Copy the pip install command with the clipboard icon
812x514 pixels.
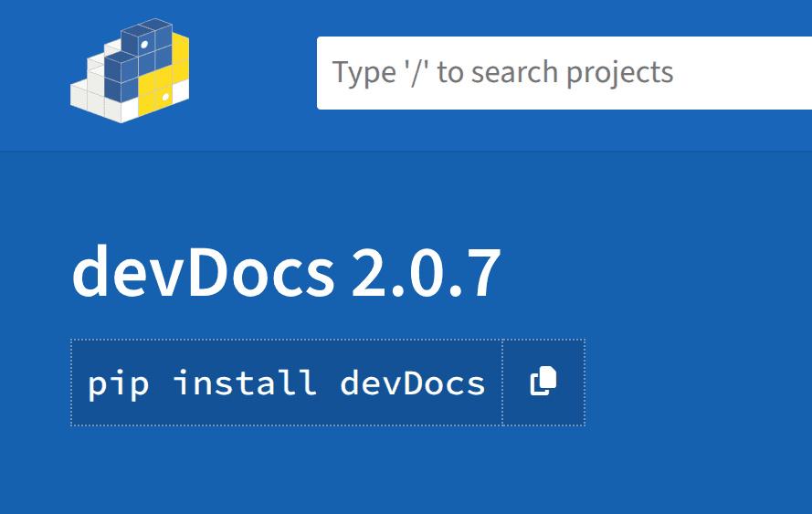click(543, 383)
